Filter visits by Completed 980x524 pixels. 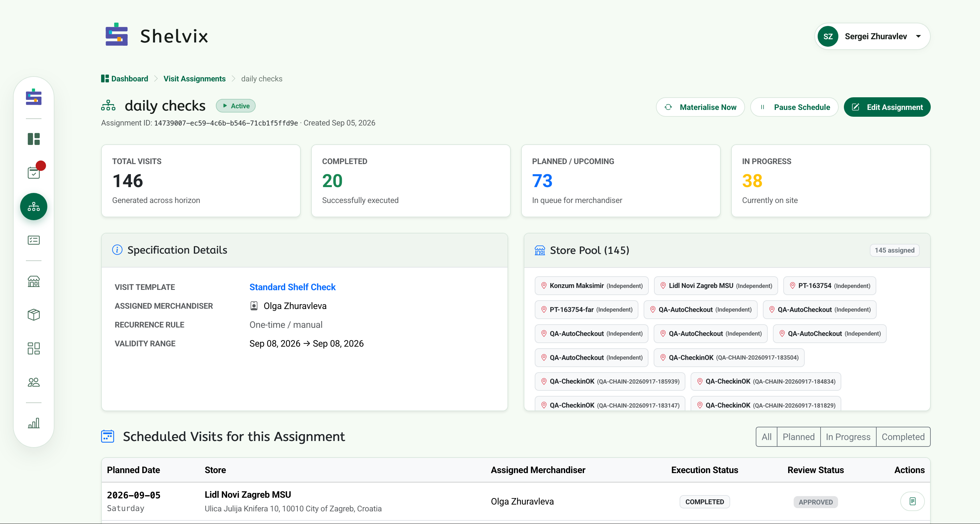coord(903,436)
